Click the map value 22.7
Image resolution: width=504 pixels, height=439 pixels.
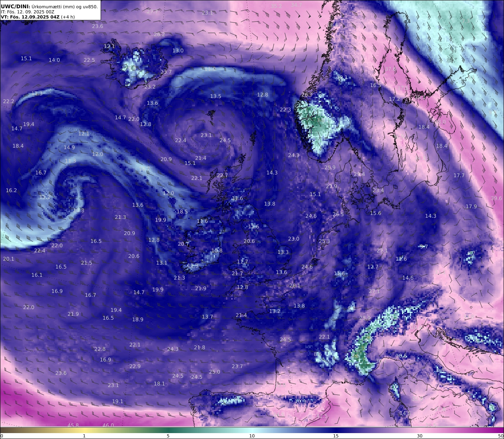tap(222, 176)
